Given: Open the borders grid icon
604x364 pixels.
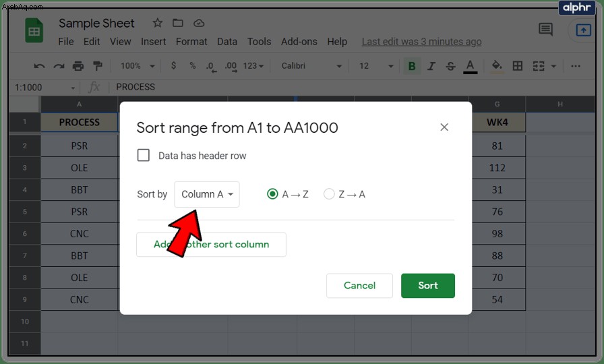Looking at the screenshot, I should (x=517, y=66).
